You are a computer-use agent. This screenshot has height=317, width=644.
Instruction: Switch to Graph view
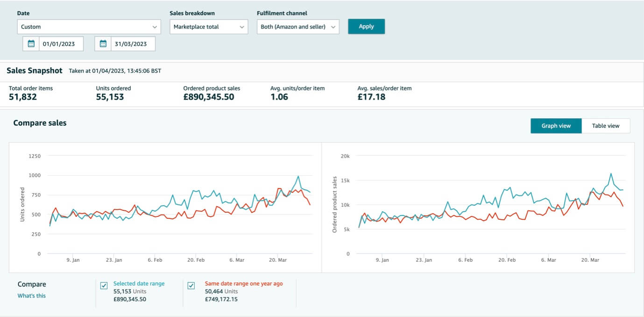(556, 126)
